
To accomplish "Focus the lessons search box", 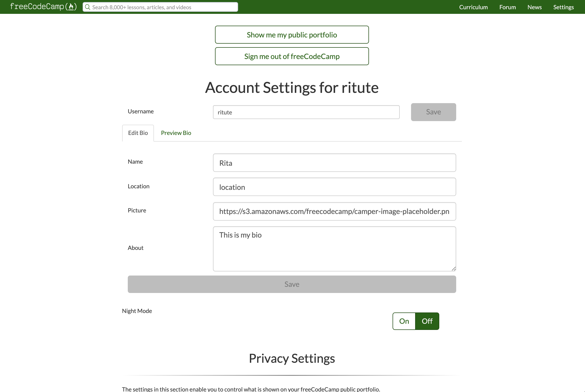I will tap(164, 7).
